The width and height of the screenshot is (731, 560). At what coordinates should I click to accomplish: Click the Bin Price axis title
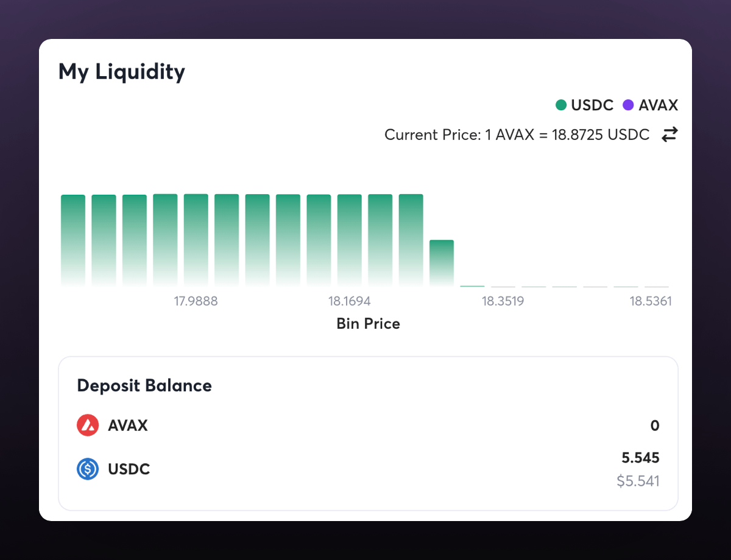tap(368, 323)
